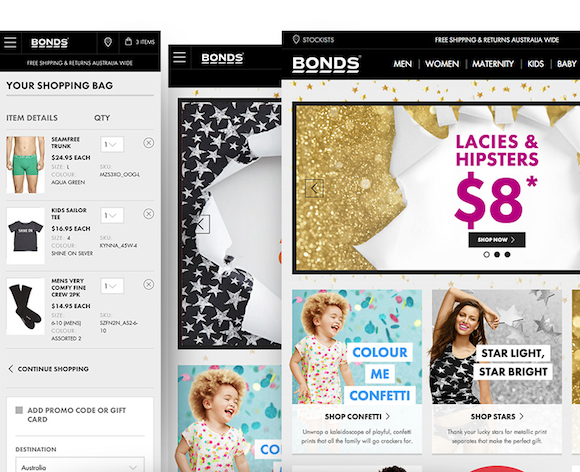Expand quantity dropdown for Seamfree Trunk
The height and width of the screenshot is (472, 580).
coord(112,145)
